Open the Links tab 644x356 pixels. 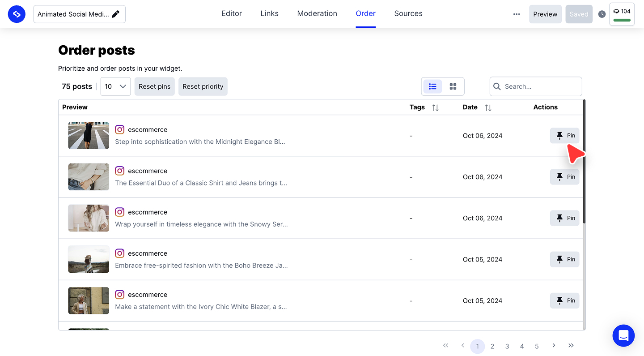click(x=270, y=13)
